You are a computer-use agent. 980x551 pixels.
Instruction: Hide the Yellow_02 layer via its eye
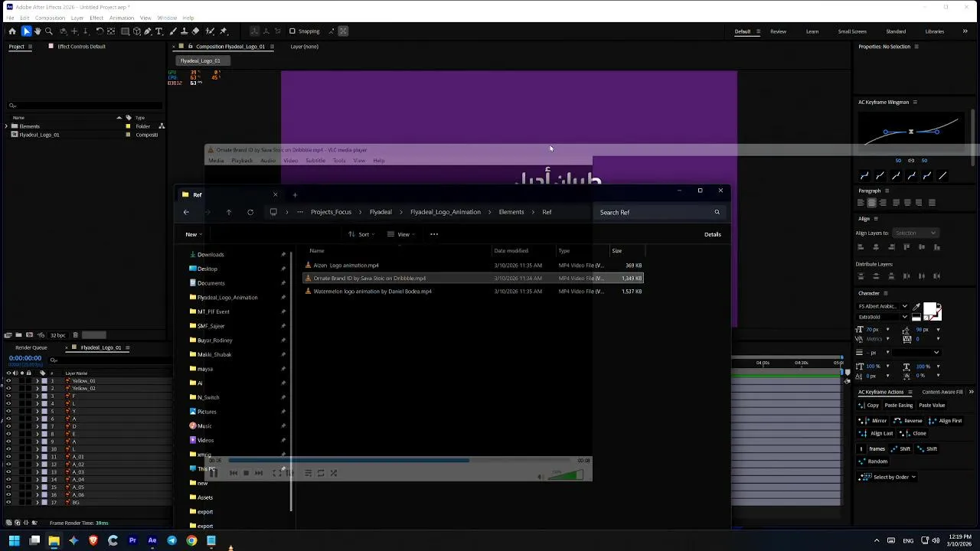click(x=8, y=389)
